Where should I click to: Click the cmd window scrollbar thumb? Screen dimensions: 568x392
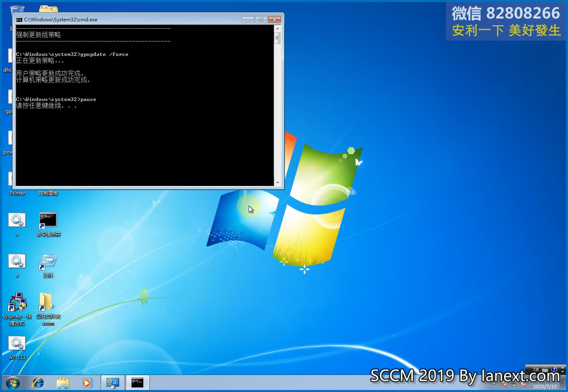(x=278, y=38)
